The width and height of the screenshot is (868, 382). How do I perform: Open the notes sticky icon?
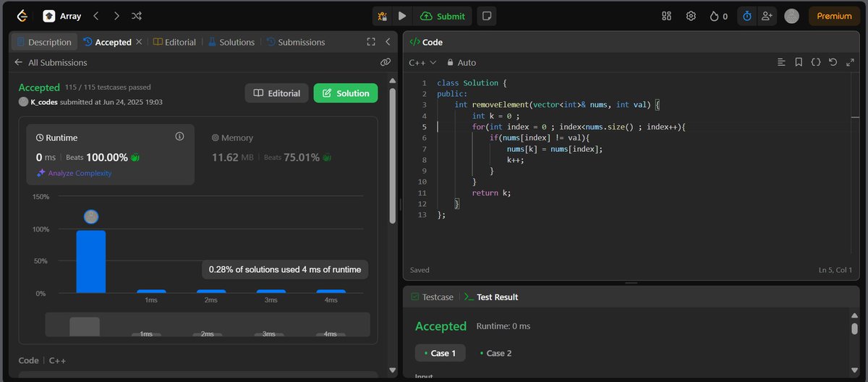(x=487, y=16)
